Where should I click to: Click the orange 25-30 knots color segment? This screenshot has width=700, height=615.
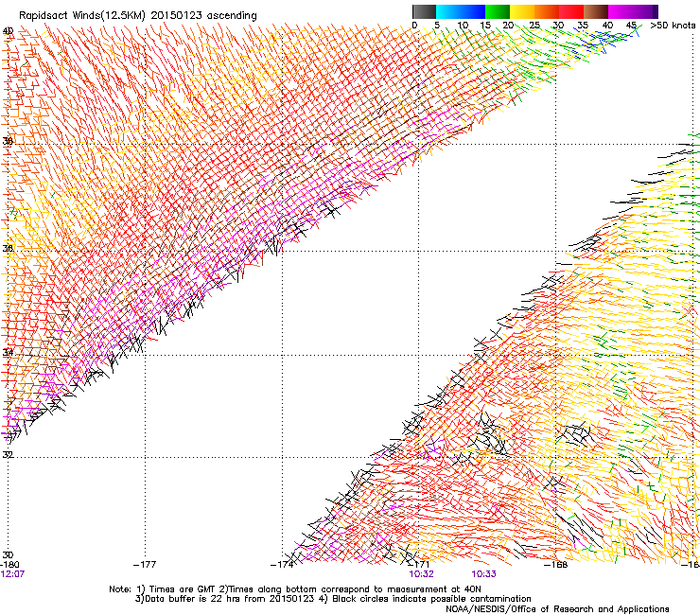pos(547,11)
